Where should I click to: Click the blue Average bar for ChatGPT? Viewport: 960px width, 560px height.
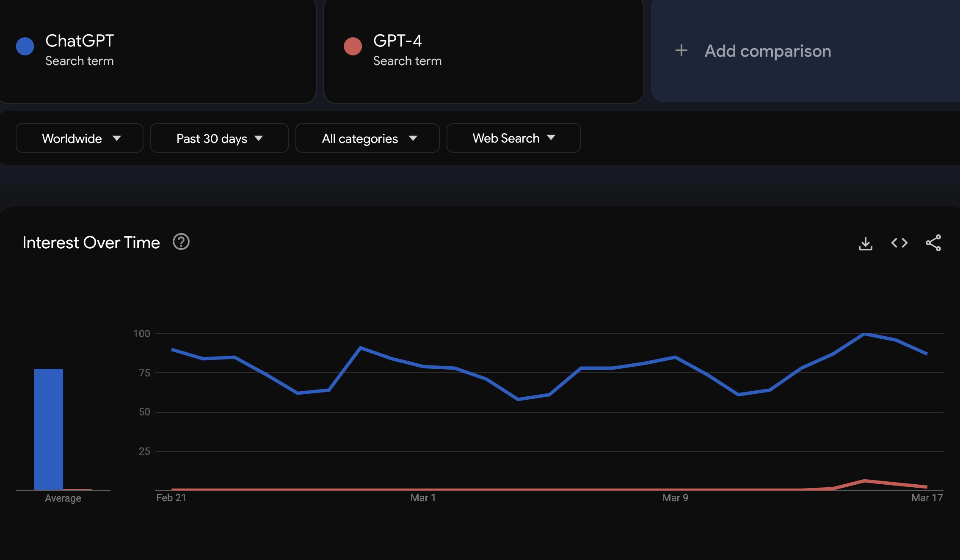(49, 429)
